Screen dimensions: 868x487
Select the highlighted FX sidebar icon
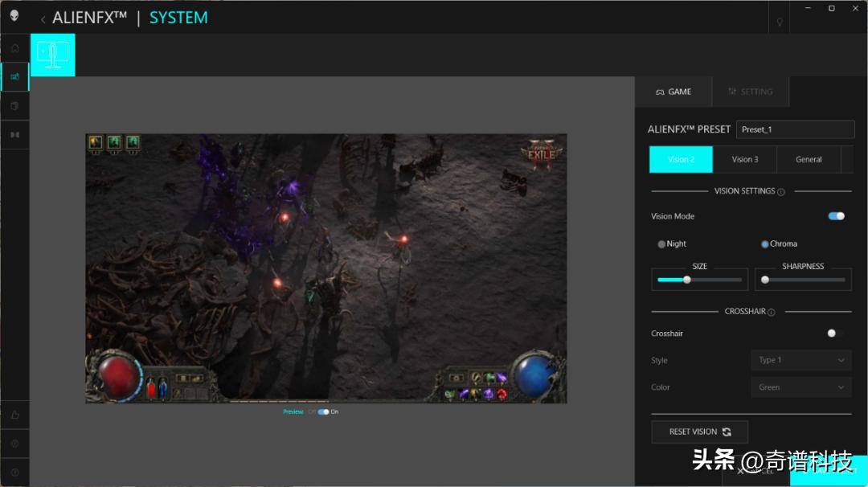pyautogui.click(x=15, y=77)
